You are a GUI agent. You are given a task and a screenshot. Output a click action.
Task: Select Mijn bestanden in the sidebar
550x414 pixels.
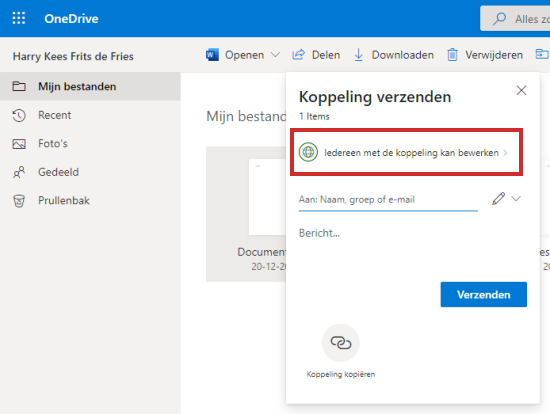(90, 86)
